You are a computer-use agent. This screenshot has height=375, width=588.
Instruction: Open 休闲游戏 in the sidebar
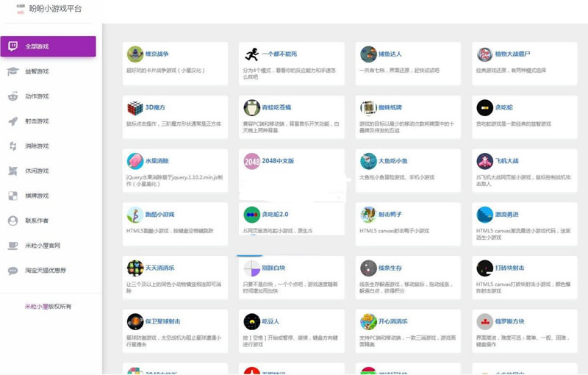[x=37, y=171]
